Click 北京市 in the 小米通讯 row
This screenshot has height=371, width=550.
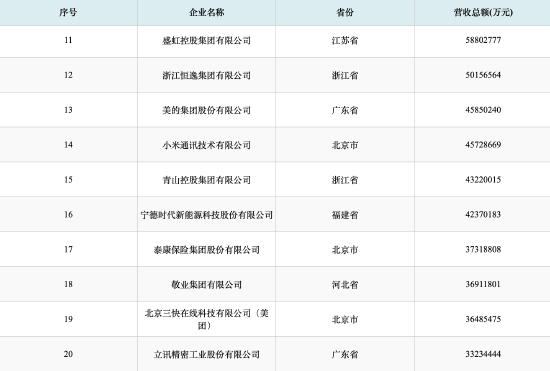click(345, 145)
